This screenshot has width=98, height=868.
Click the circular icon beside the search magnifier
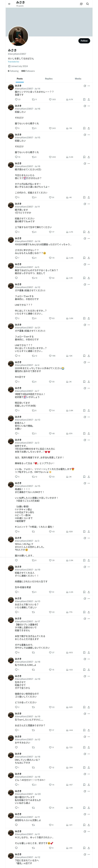81,4
